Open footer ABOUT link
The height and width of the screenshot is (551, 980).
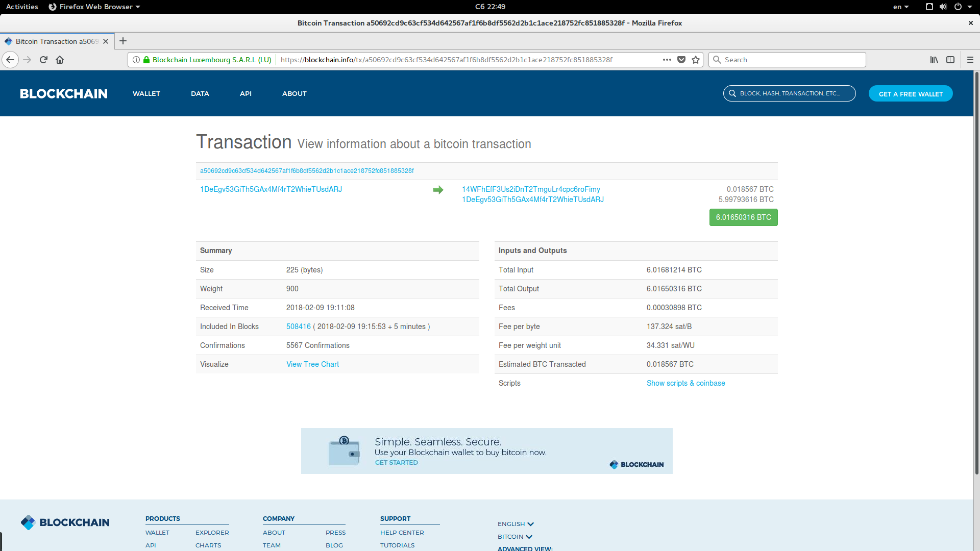[x=274, y=533]
